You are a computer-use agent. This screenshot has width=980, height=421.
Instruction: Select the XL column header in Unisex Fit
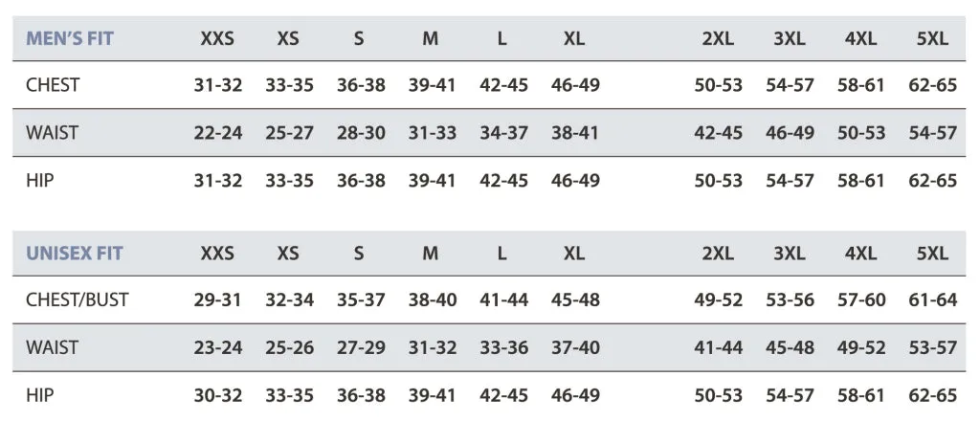(x=574, y=254)
